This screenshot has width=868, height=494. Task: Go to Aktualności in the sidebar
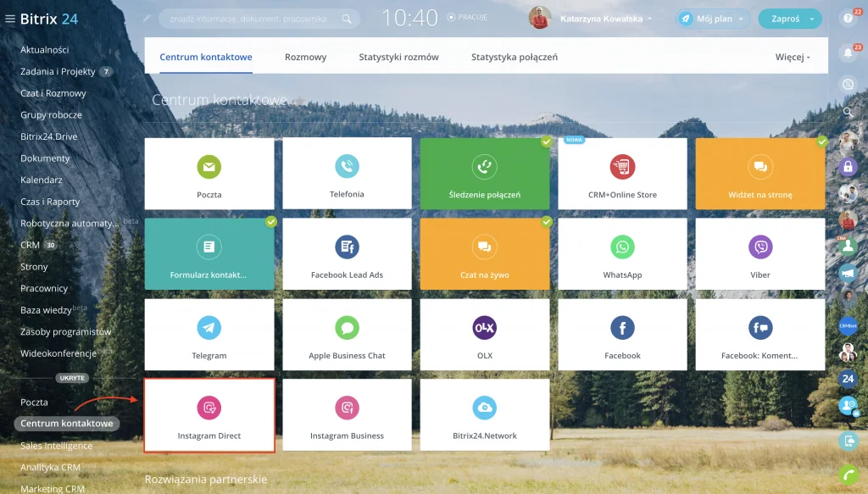[45, 50]
